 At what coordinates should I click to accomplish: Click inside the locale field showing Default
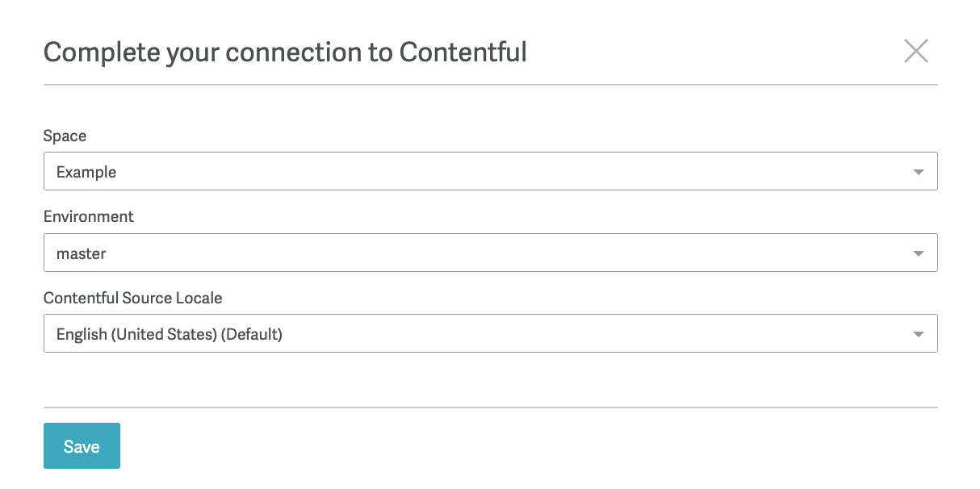[168, 333]
